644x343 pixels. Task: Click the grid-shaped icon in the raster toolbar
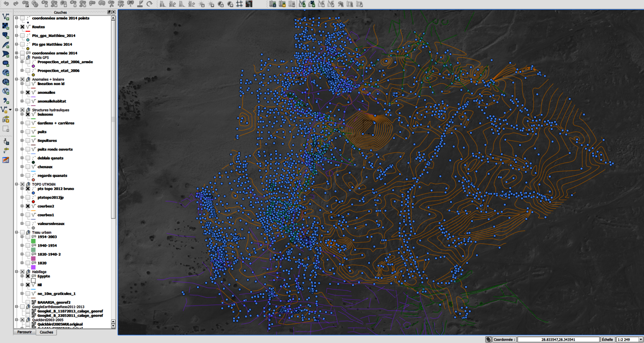click(x=239, y=4)
